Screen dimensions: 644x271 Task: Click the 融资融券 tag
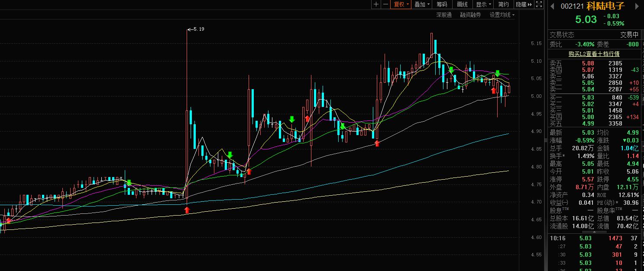[470, 15]
